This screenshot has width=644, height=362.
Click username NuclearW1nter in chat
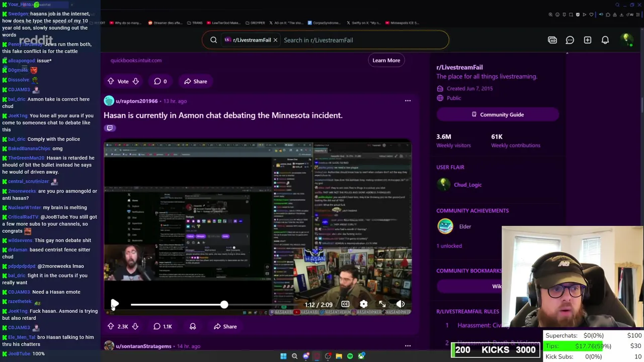click(24, 207)
